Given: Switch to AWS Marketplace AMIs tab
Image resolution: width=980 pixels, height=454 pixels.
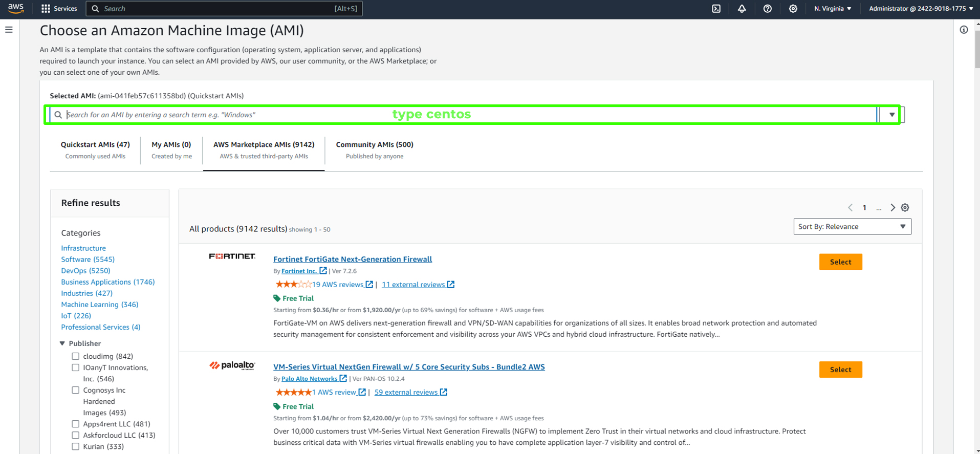Looking at the screenshot, I should click(264, 150).
